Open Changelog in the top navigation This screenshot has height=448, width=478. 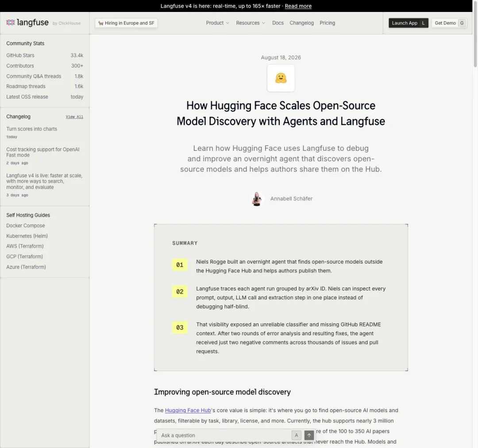[301, 23]
